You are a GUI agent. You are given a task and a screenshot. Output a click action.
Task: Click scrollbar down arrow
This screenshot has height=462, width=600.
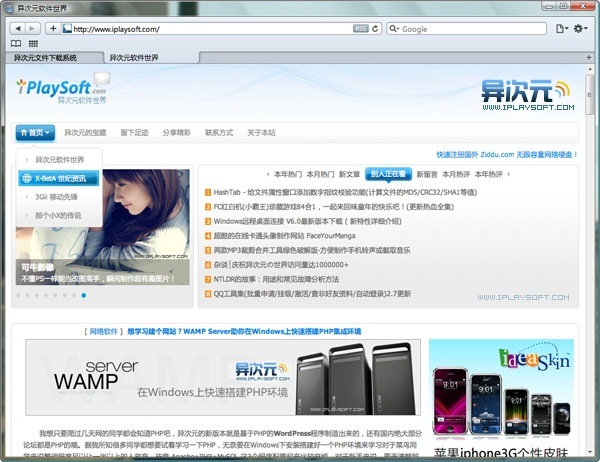[589, 452]
